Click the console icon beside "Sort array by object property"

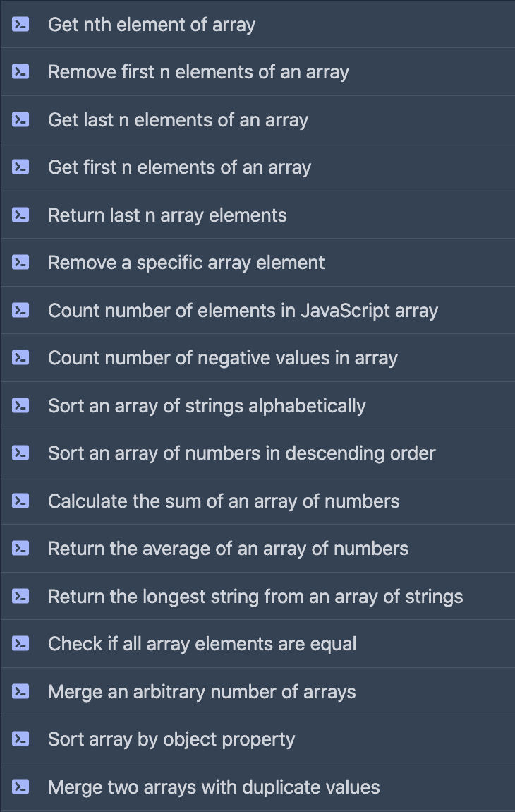(21, 739)
